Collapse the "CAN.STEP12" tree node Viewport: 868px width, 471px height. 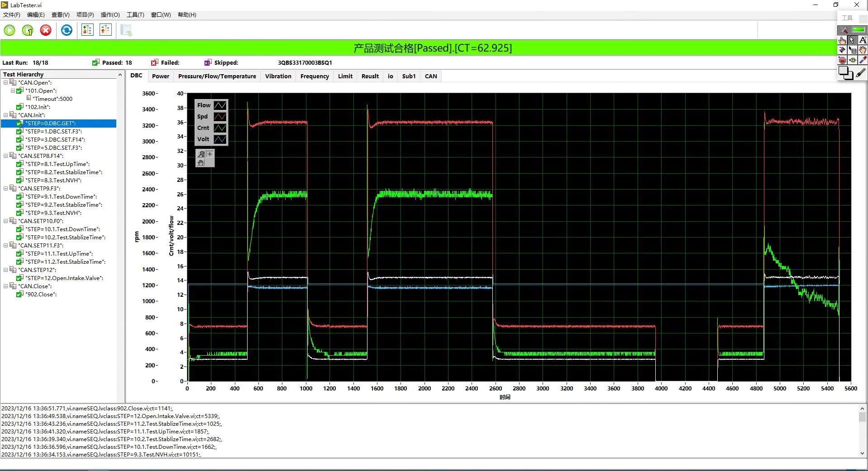5,270
